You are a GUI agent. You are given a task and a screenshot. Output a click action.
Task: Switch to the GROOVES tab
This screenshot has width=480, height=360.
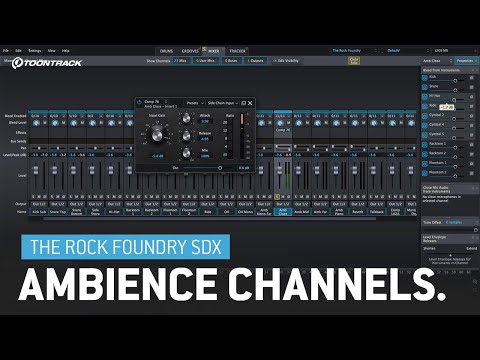(190, 51)
